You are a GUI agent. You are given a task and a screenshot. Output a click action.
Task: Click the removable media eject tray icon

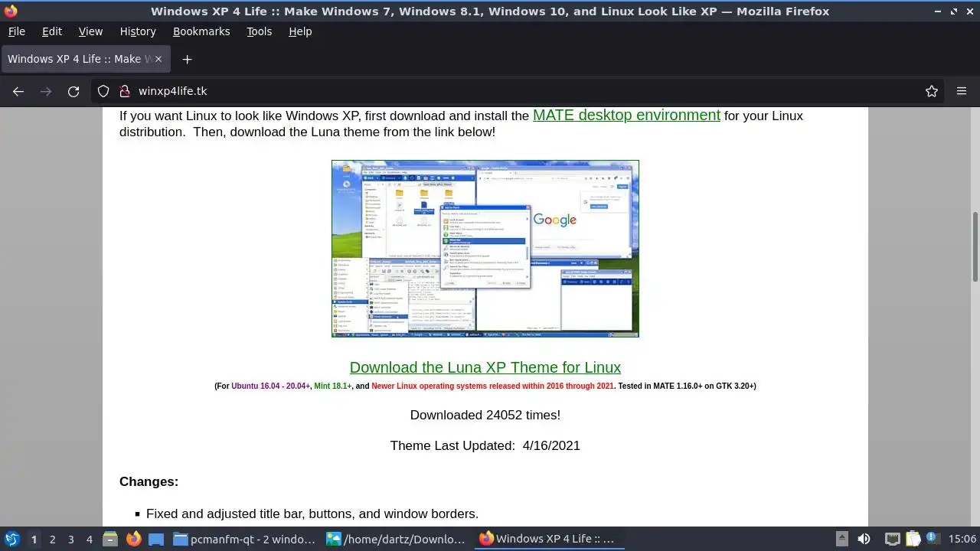coord(841,539)
